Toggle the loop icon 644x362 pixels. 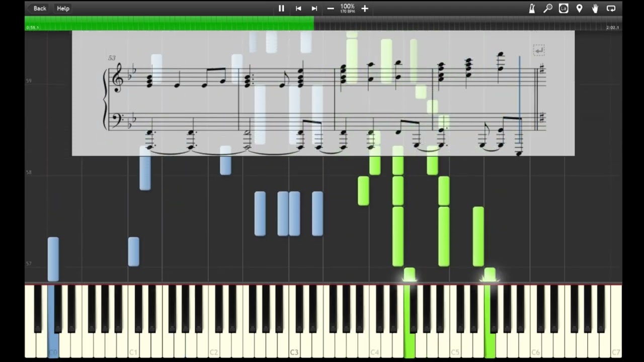click(x=611, y=9)
